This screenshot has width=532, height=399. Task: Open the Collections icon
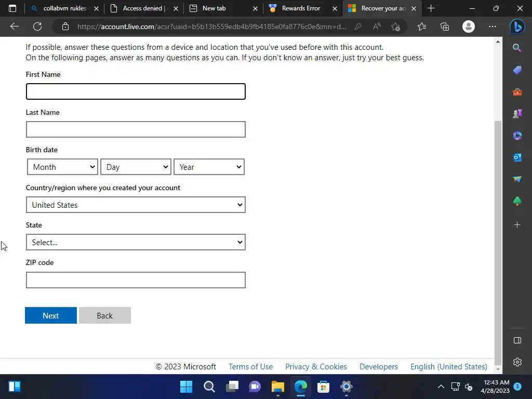click(445, 26)
